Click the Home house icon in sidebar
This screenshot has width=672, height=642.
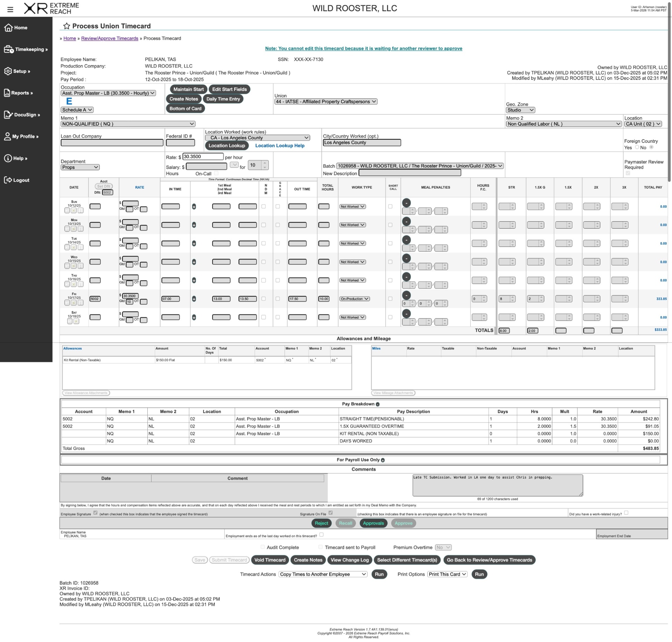pyautogui.click(x=8, y=28)
